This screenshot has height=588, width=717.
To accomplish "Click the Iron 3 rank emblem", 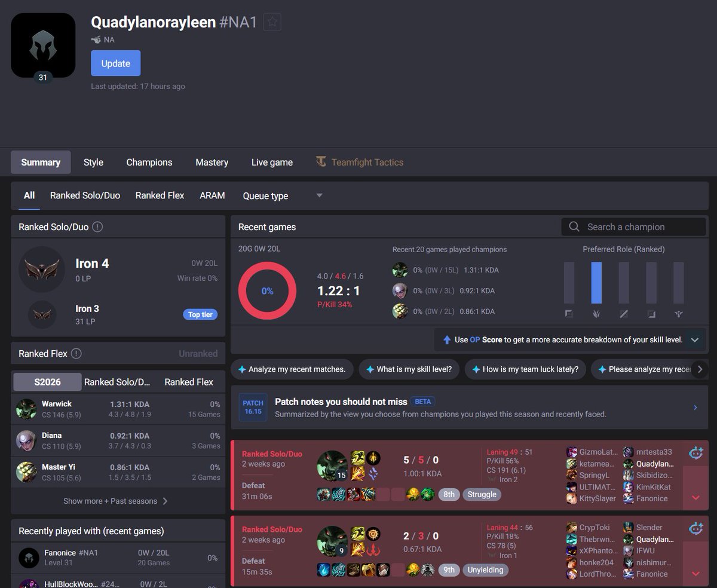I will 42,315.
